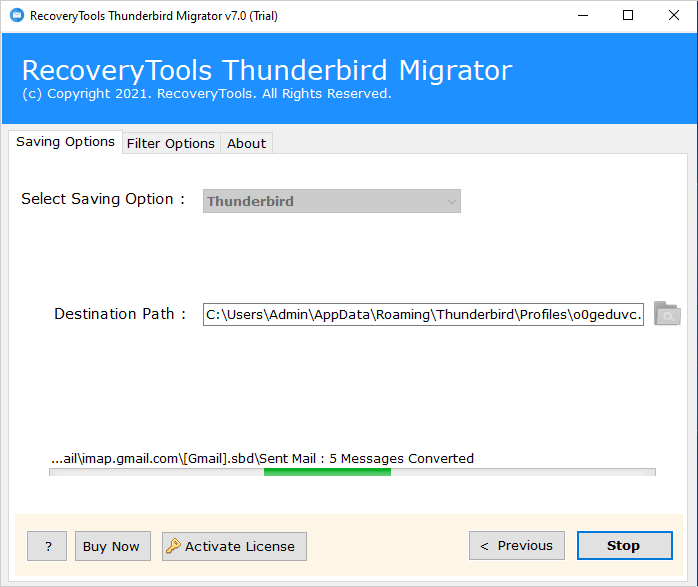Screen dimensions: 698x587
Task: Click the '5 Messages Converted' status text
Action: (402, 459)
